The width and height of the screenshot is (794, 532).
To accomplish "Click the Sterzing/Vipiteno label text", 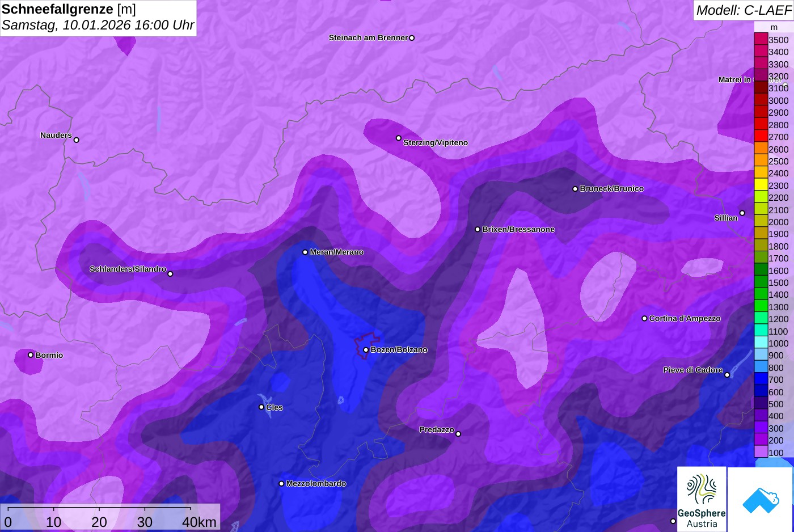I will pos(436,143).
